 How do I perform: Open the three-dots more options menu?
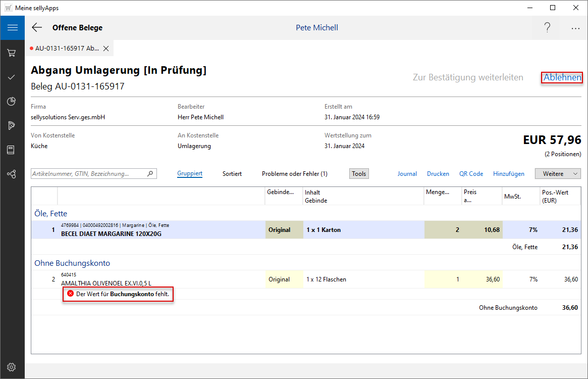[x=575, y=28]
